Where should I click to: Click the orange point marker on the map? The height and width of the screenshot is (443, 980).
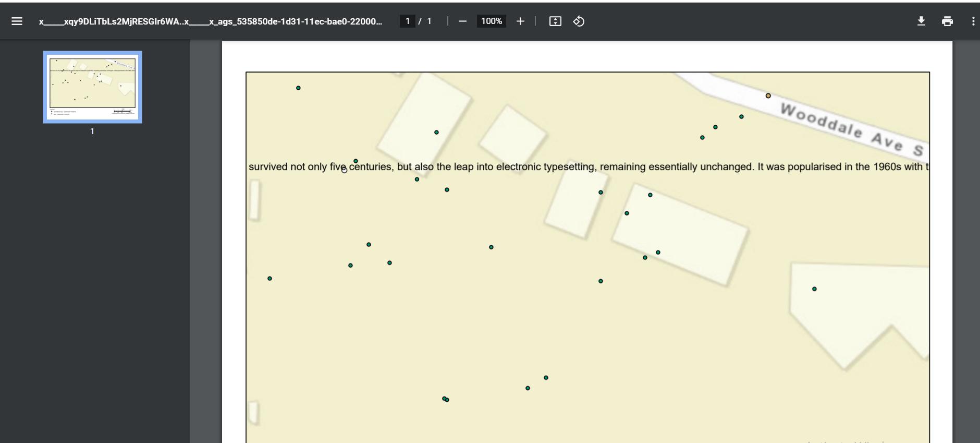[x=768, y=96]
